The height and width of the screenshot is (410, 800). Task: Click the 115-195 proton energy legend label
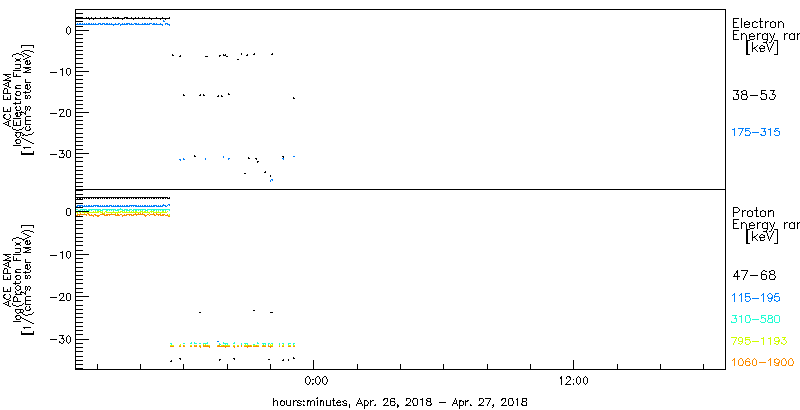tap(756, 298)
